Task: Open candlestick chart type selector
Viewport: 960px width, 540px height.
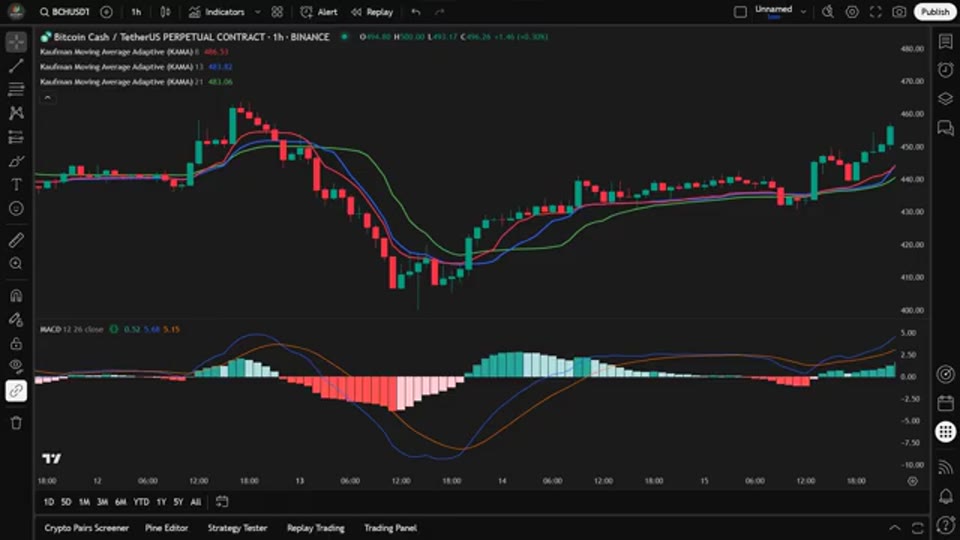Action: point(165,12)
